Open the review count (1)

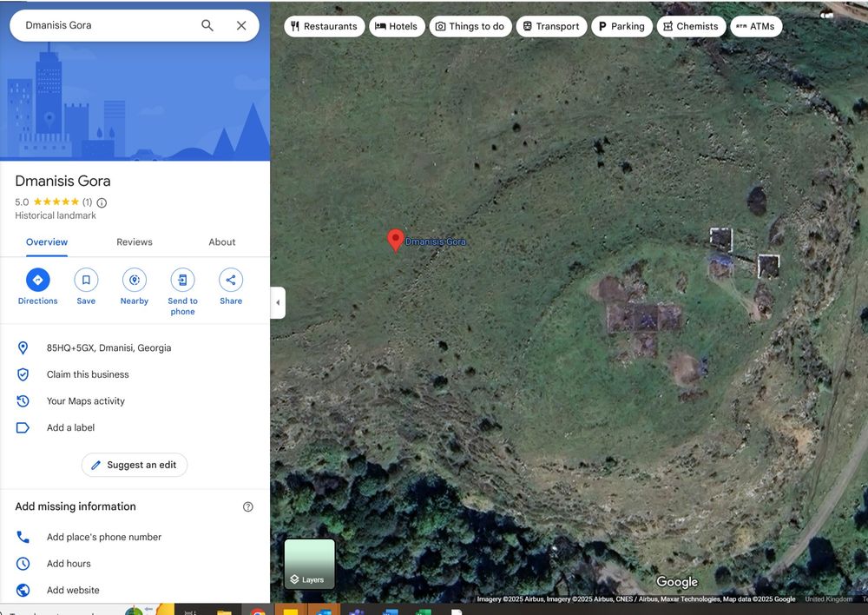[x=87, y=202]
